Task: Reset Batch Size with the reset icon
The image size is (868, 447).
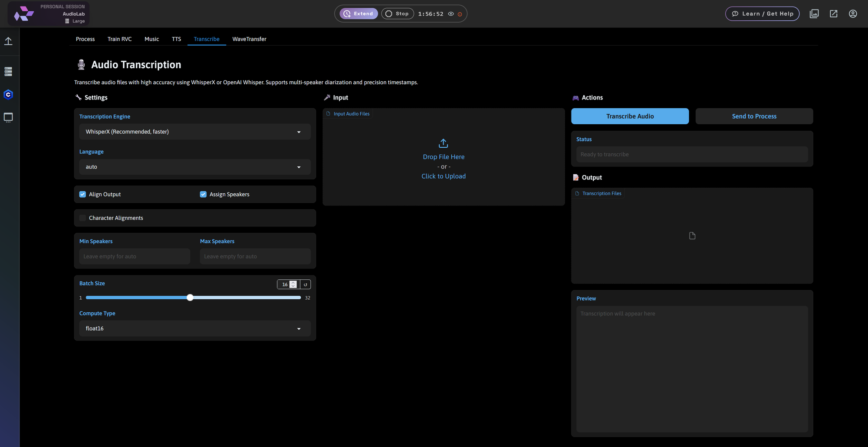Action: coord(306,285)
